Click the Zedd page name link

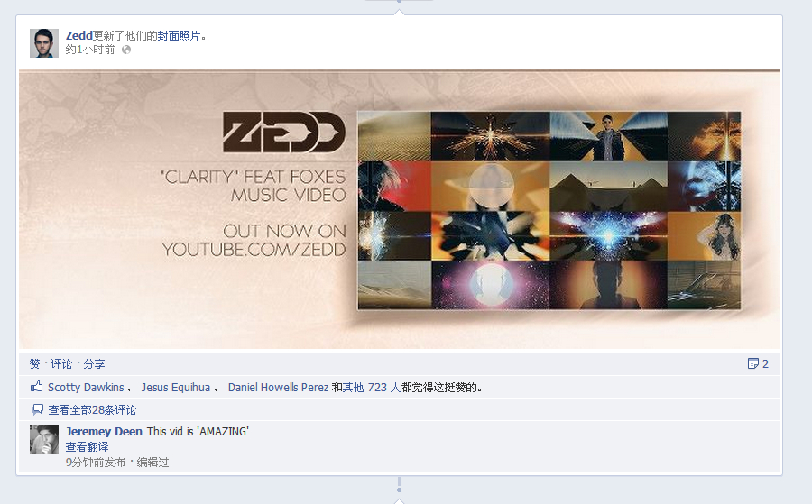pos(78,36)
